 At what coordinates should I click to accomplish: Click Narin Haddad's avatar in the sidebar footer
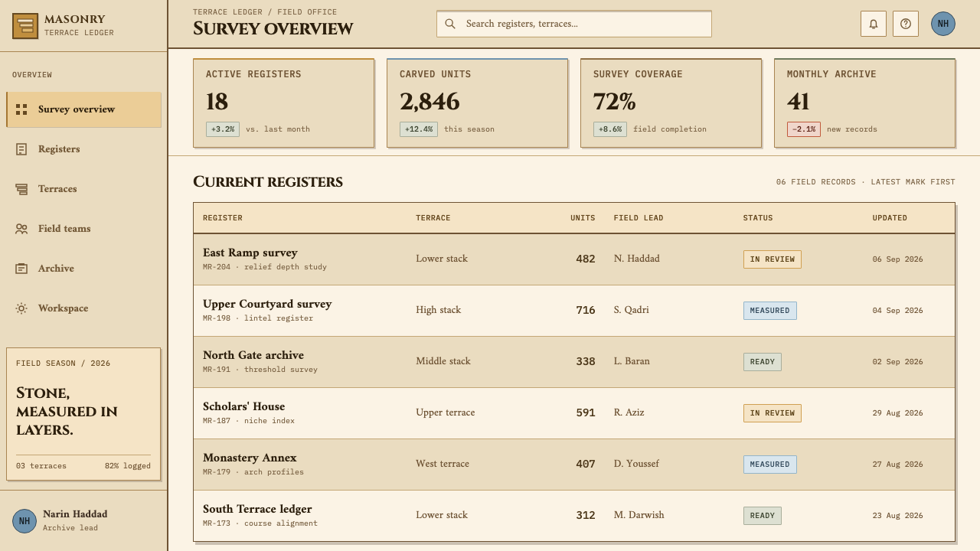pyautogui.click(x=24, y=521)
